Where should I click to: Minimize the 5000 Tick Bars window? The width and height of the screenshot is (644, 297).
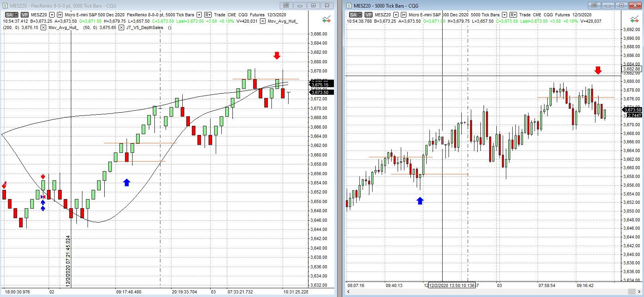click(608, 6)
